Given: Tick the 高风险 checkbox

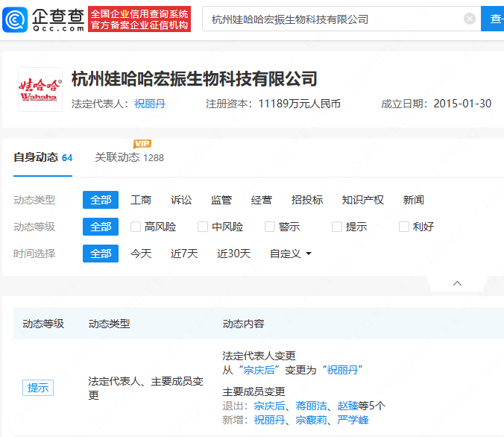Looking at the screenshot, I should tap(136, 227).
